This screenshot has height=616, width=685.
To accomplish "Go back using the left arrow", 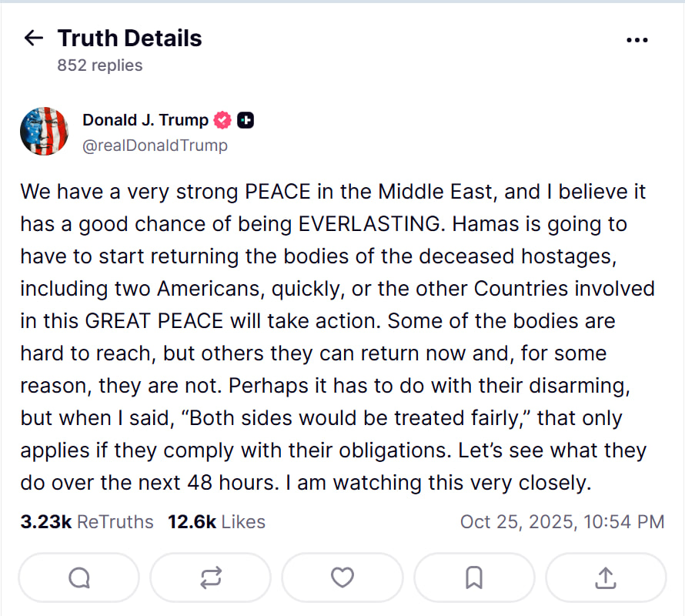I will tap(33, 38).
